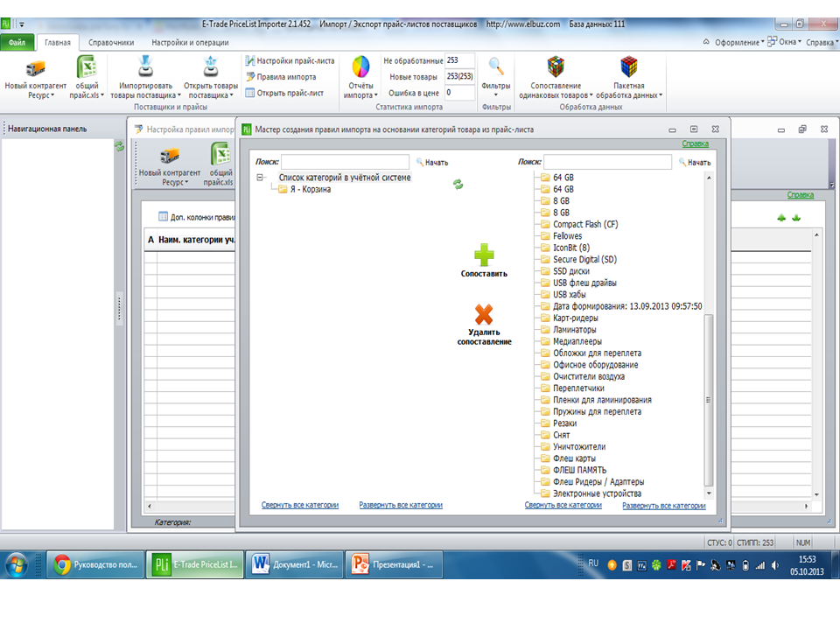Switch to the Главная tab
The height and width of the screenshot is (630, 840).
coord(58,42)
